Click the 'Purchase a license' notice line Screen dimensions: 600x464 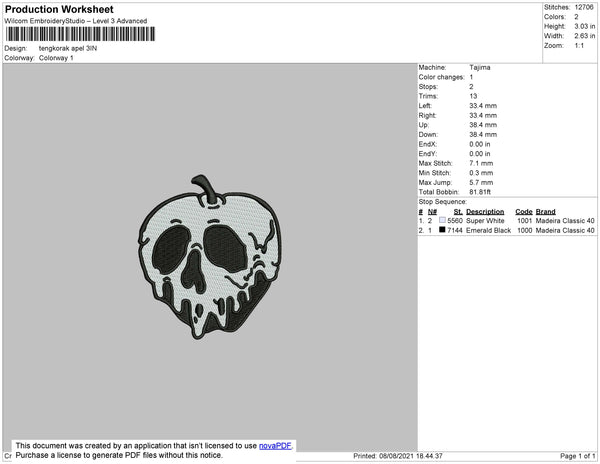tap(119, 455)
